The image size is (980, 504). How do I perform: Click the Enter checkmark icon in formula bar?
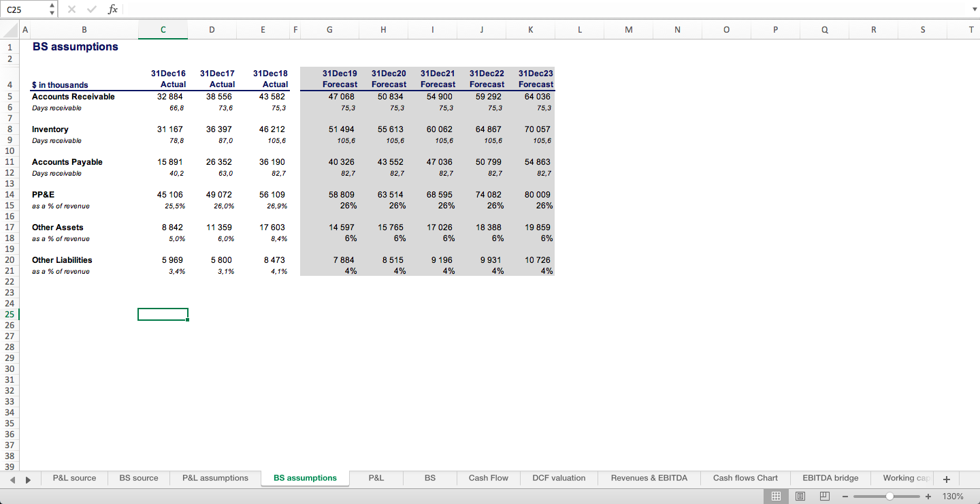(91, 9)
